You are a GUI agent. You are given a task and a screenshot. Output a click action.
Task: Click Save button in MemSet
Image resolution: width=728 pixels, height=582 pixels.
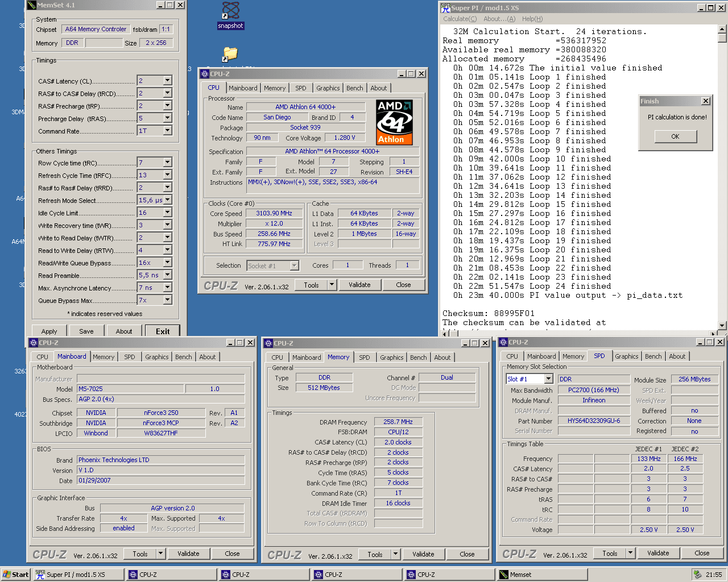(x=86, y=331)
